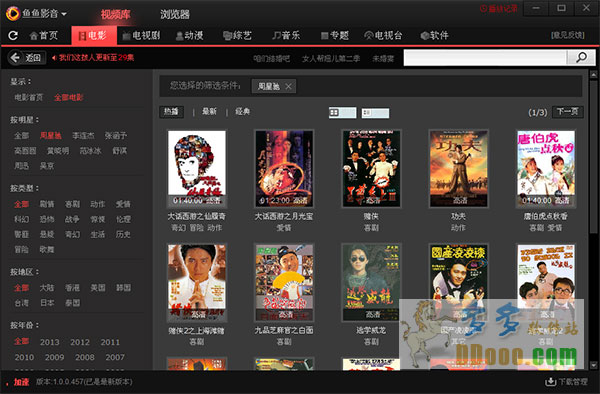Open the 大话西游之仙履奇缘 poster
Screen dimensions: 600x394
pyautogui.click(x=197, y=169)
